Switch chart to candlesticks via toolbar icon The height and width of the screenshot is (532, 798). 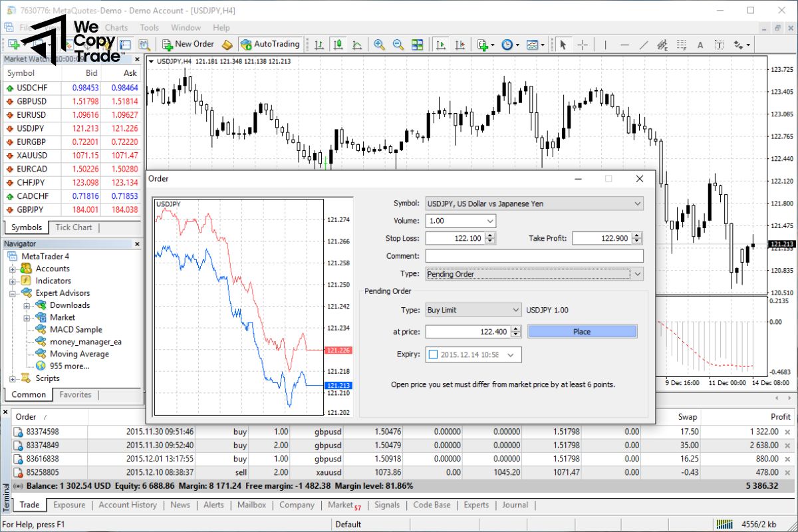click(x=338, y=45)
